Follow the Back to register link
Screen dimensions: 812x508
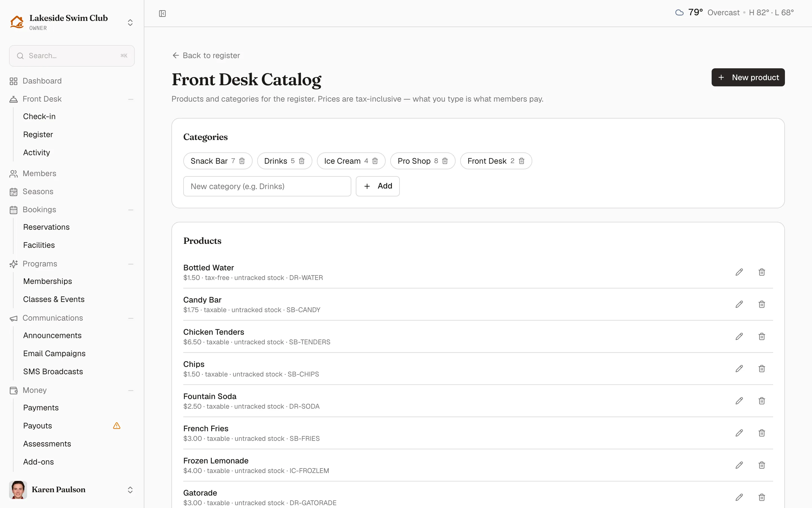(206, 55)
